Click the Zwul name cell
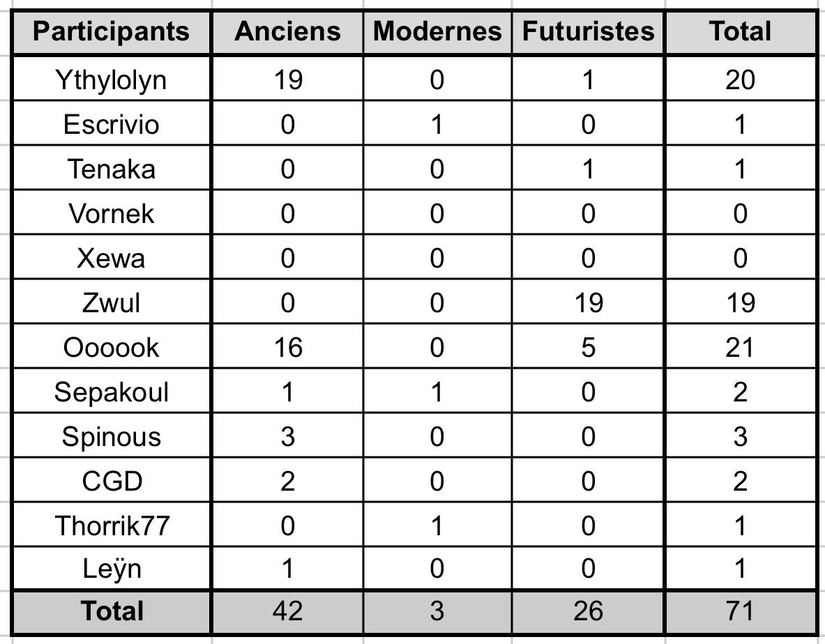This screenshot has width=825, height=644. coord(112,303)
